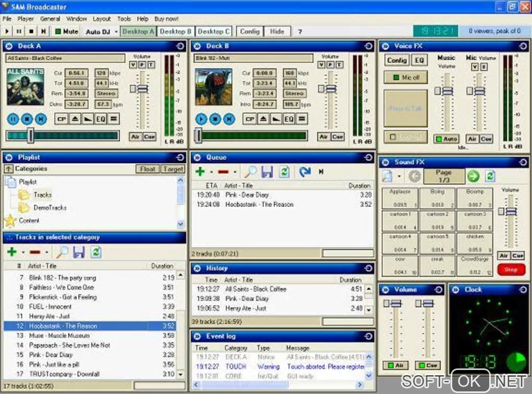Click the add track plus in Tracks category
Screen dimensions: 532x394
click(x=12, y=252)
